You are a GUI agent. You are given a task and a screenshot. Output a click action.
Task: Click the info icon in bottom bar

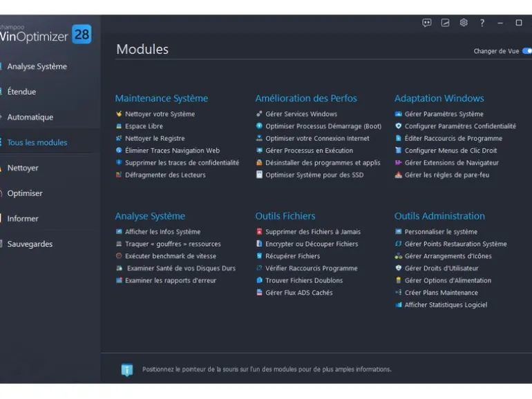[127, 369]
